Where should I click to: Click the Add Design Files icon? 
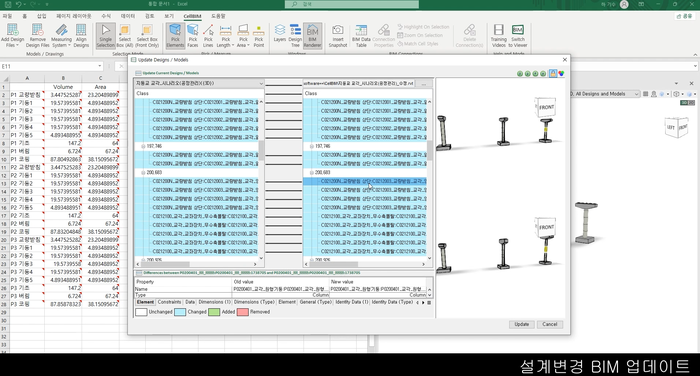[x=12, y=30]
